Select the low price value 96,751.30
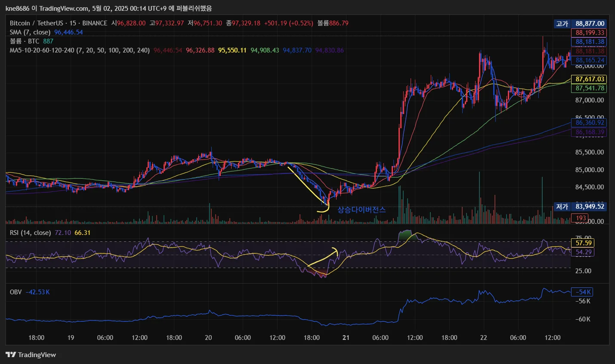Image resolution: width=615 pixels, height=364 pixels. tap(208, 23)
